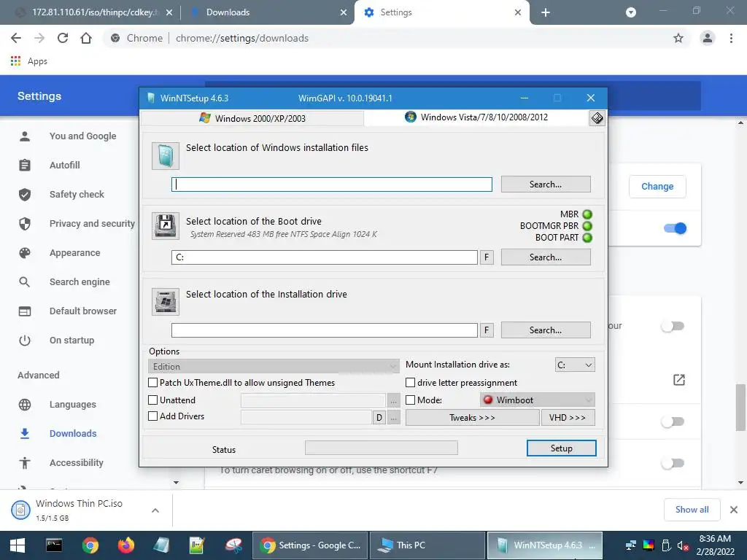Enable Patch UxTheme.dll checkbox
The image size is (747, 560).
153,382
